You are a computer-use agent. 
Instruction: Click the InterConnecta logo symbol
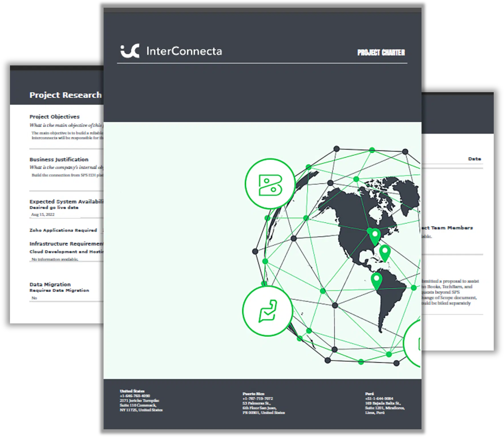130,51
